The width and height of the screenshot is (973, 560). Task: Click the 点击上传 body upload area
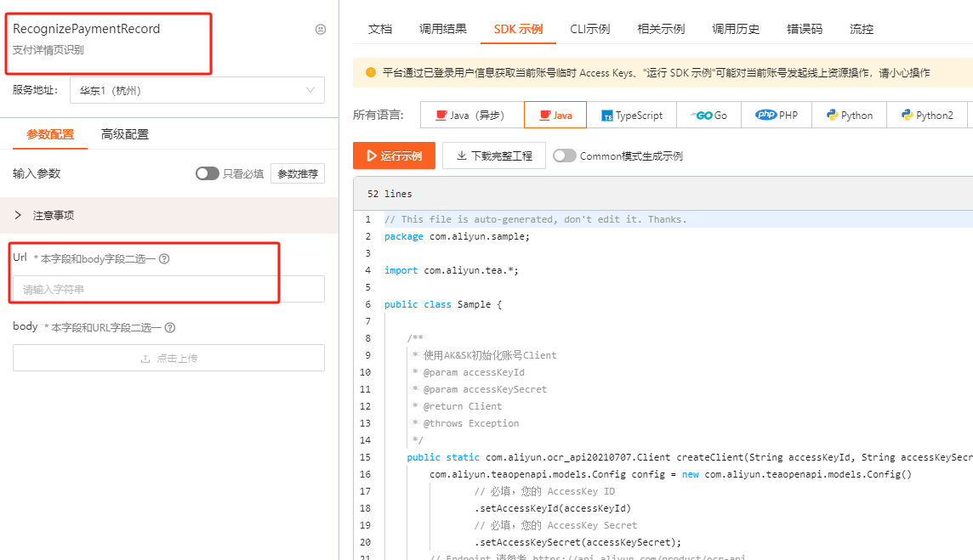point(168,358)
